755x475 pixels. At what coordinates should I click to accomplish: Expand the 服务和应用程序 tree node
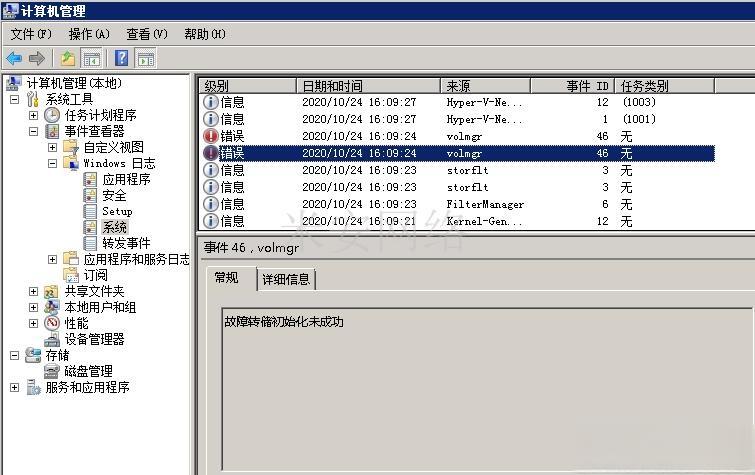click(x=14, y=387)
